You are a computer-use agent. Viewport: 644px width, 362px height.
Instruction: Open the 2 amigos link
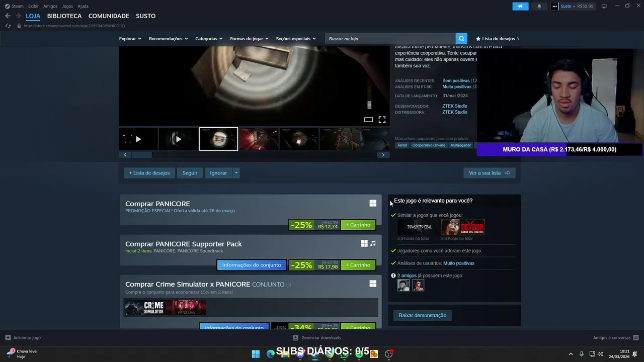click(407, 276)
